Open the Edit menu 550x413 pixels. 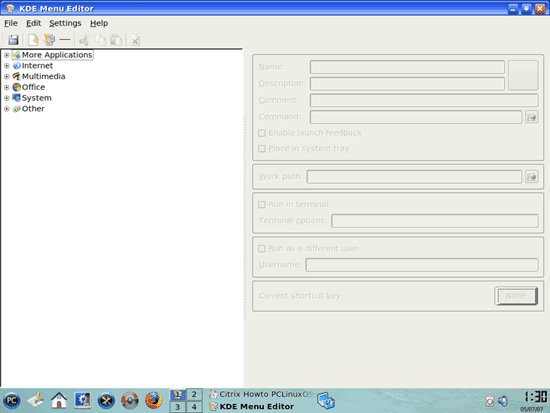(34, 23)
